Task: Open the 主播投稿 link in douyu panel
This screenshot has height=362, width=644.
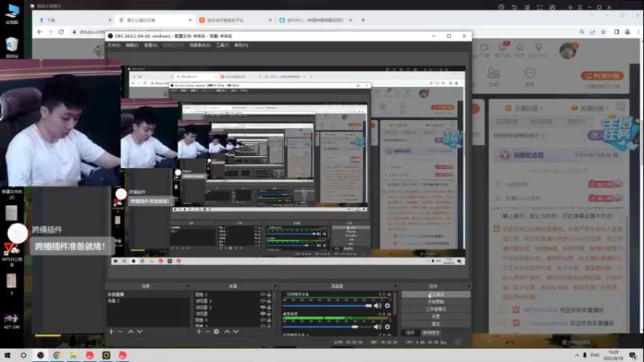Action: pyautogui.click(x=525, y=109)
